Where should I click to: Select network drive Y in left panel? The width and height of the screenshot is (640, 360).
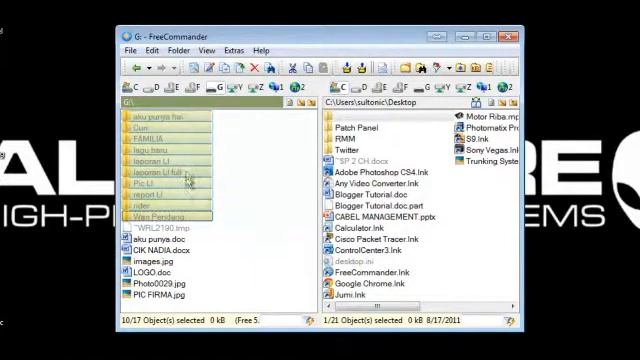click(x=235, y=87)
